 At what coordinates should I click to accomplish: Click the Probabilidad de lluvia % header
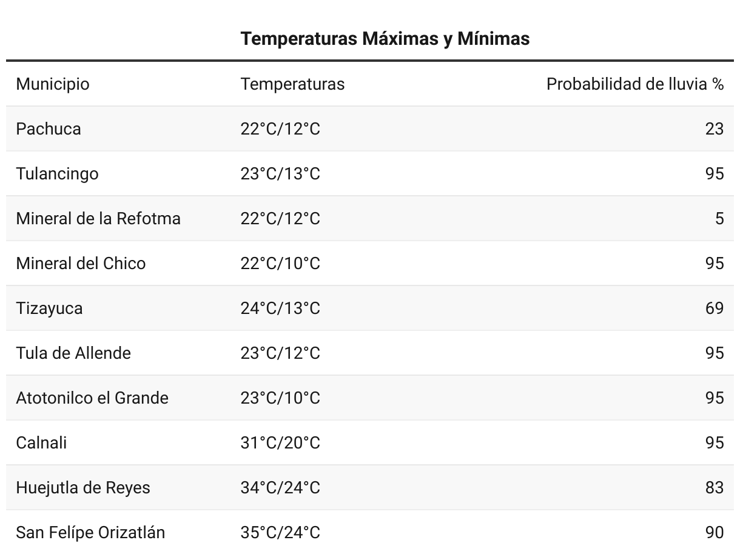click(x=635, y=84)
